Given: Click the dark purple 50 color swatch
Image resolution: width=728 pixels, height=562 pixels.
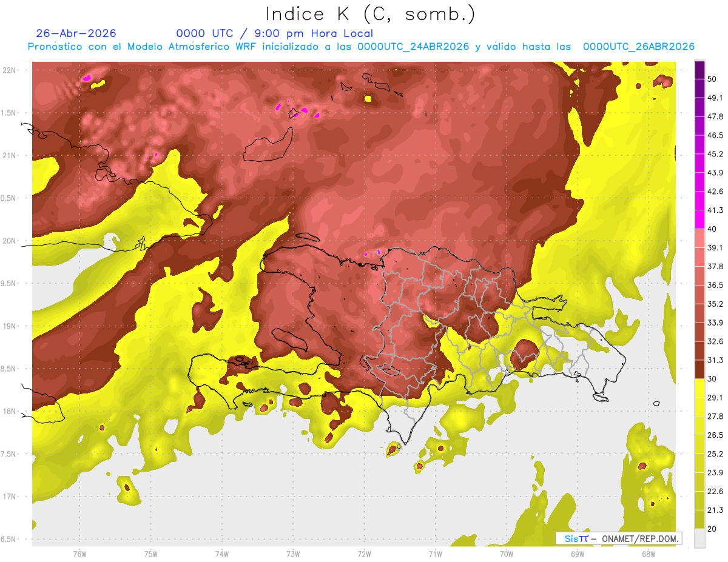Looking at the screenshot, I should [699, 70].
